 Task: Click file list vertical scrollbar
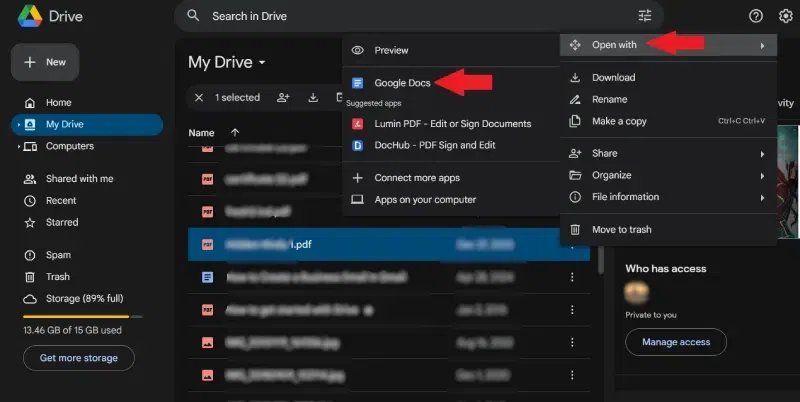click(601, 259)
